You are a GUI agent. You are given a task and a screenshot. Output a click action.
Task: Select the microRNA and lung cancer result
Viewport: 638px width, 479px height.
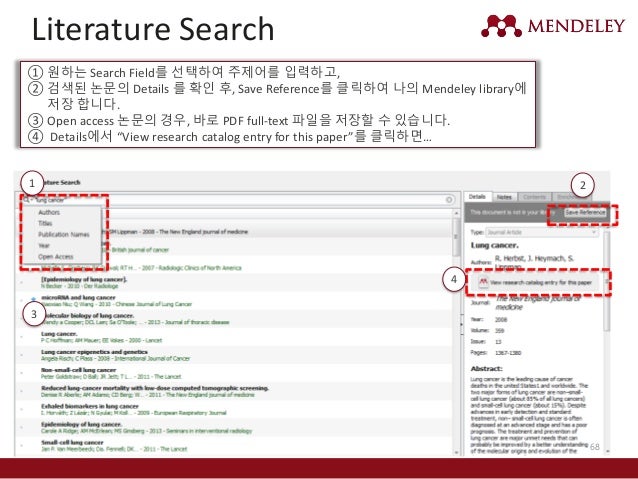236,301
